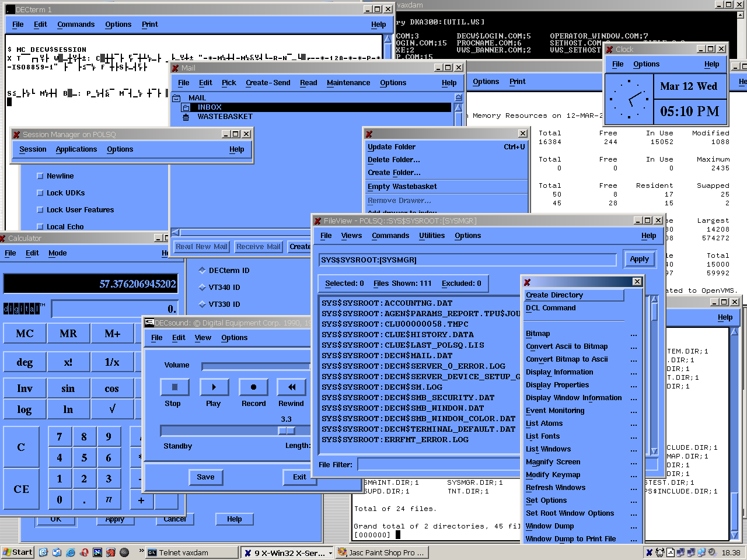
Task: Expand hidden quick launch icons chevron
Action: 141,551
